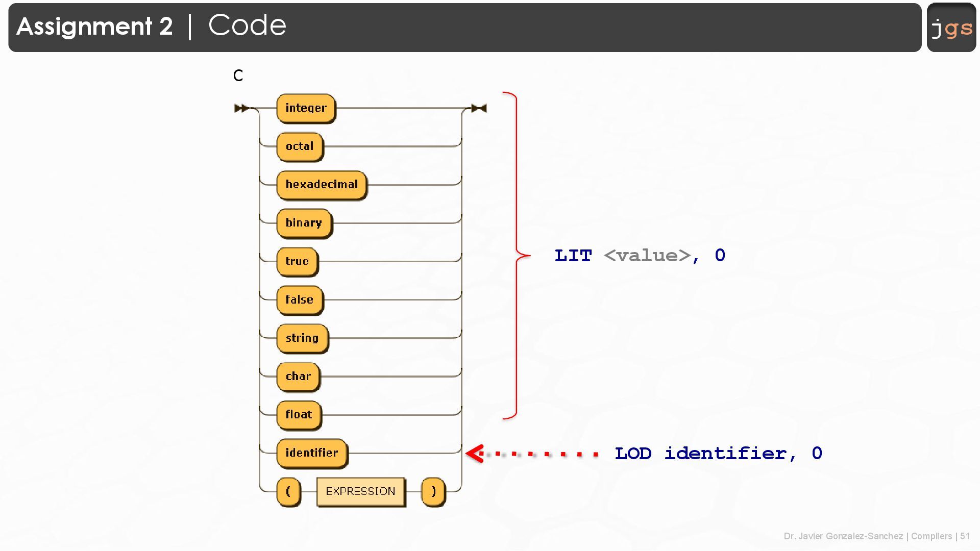Click the railroad diagram start arrow
The width and height of the screenshot is (980, 551).
(x=241, y=108)
